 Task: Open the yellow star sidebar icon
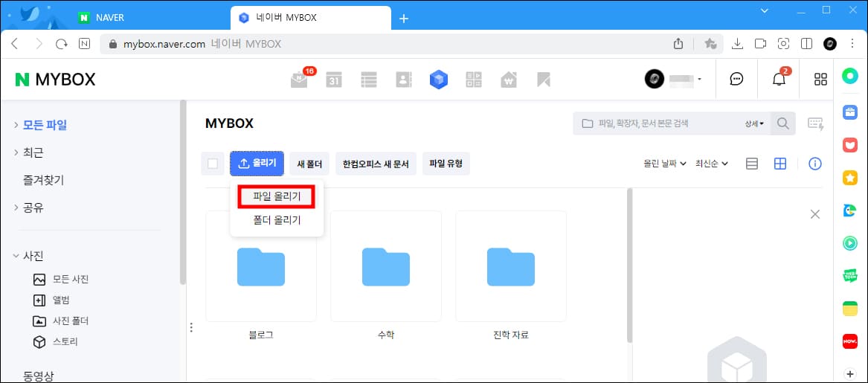[x=849, y=178]
